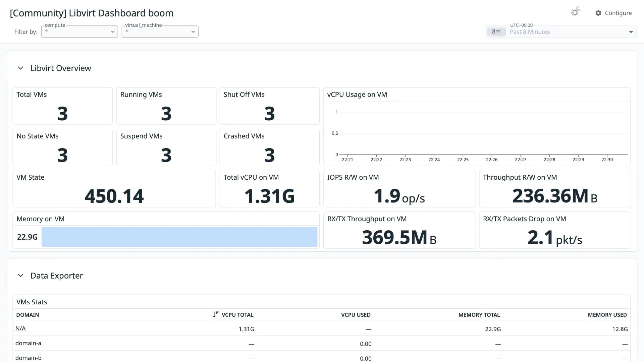Click the RX/TX Packets Drop value 2.1 pkt/s
644x362 pixels.
pos(555,238)
